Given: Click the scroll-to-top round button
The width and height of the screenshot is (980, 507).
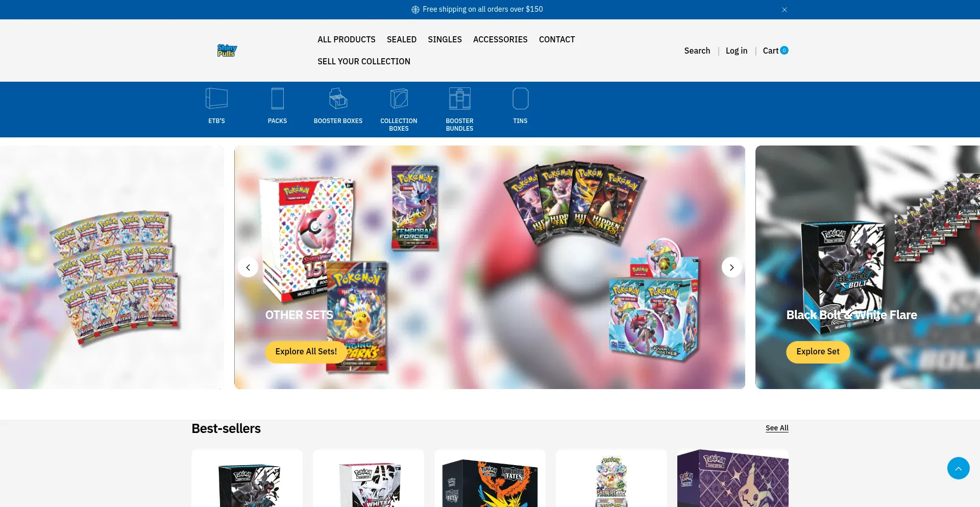Looking at the screenshot, I should [958, 468].
